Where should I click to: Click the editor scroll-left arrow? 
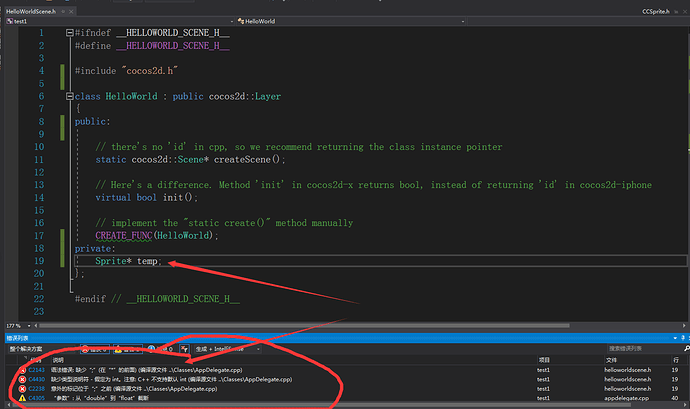point(36,326)
